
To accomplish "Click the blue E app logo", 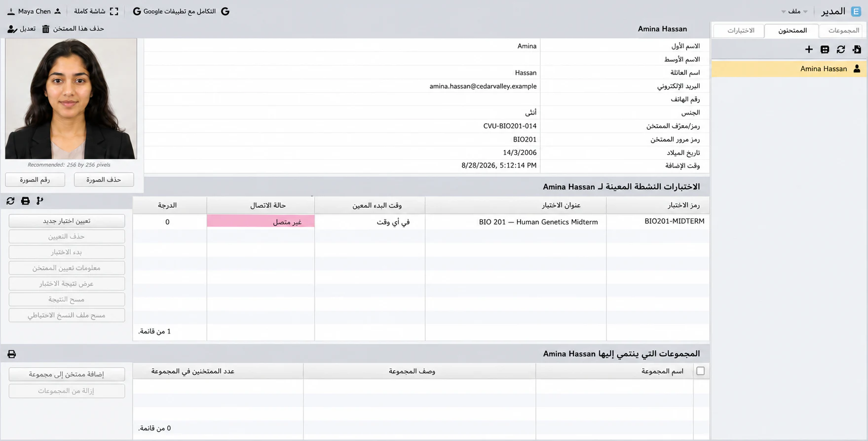I will 856,11.
